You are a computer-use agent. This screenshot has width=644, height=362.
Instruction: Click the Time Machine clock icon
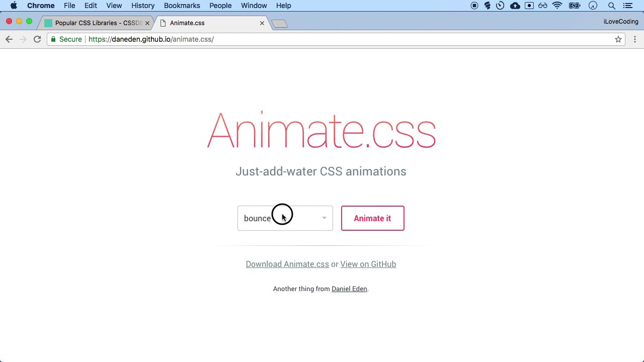tap(500, 6)
